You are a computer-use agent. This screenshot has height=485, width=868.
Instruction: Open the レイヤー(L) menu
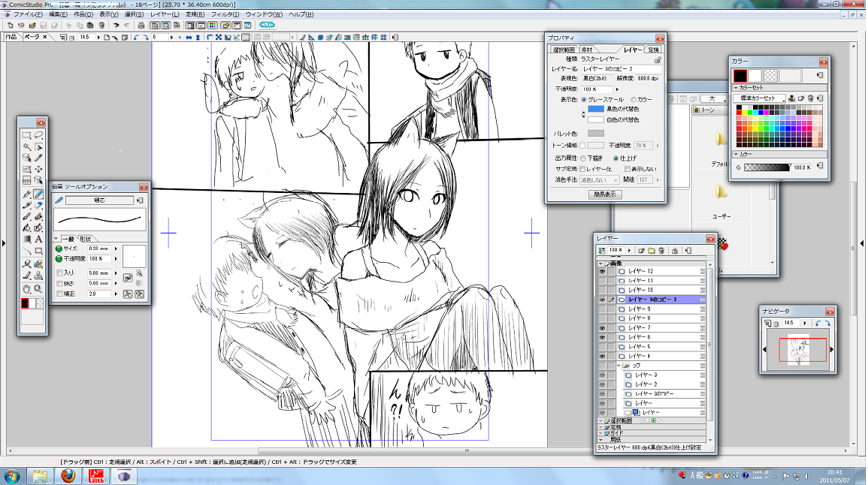coord(165,14)
